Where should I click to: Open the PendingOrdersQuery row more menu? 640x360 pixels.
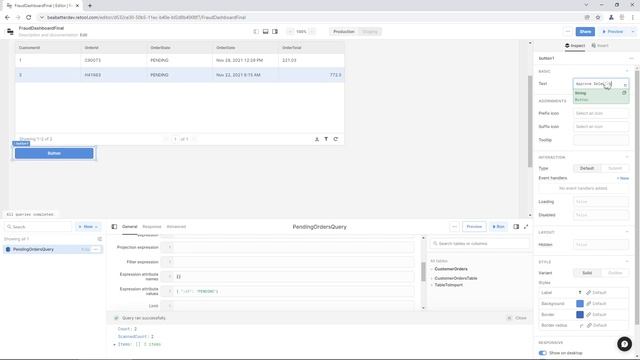click(x=96, y=249)
